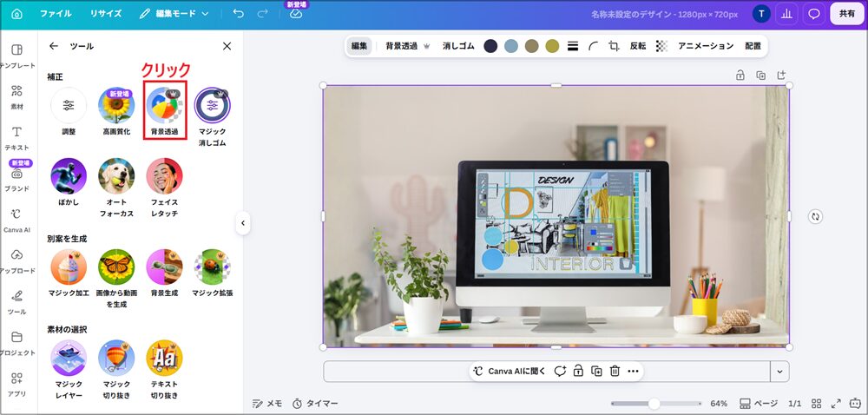Collapse the side panel with the chevron
This screenshot has height=415, width=868.
242,223
